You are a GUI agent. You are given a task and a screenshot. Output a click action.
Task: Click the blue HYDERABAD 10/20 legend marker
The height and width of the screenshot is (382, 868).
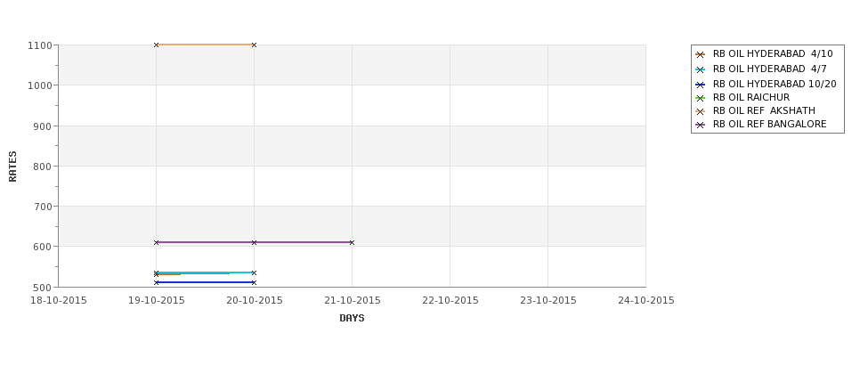tap(701, 83)
